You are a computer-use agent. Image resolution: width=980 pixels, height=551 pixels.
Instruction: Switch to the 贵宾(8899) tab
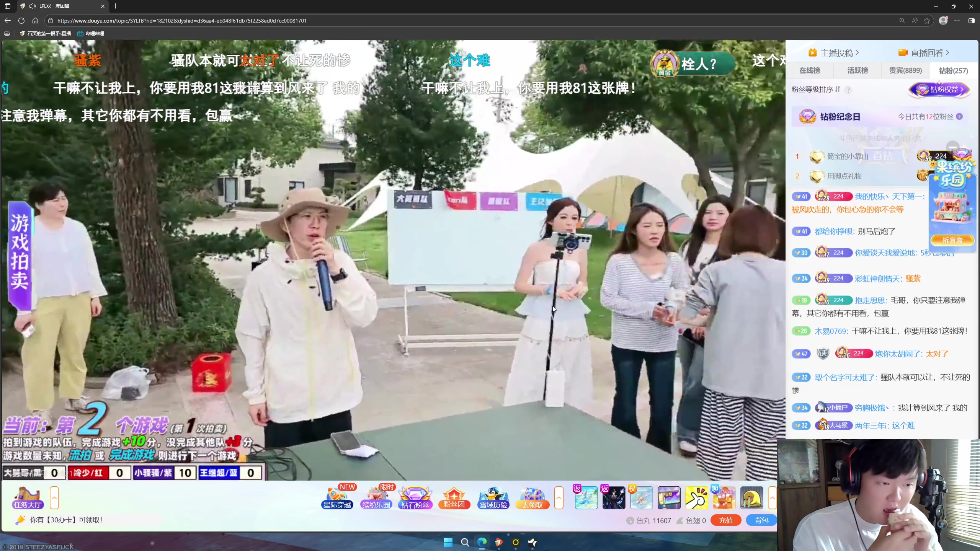(905, 70)
